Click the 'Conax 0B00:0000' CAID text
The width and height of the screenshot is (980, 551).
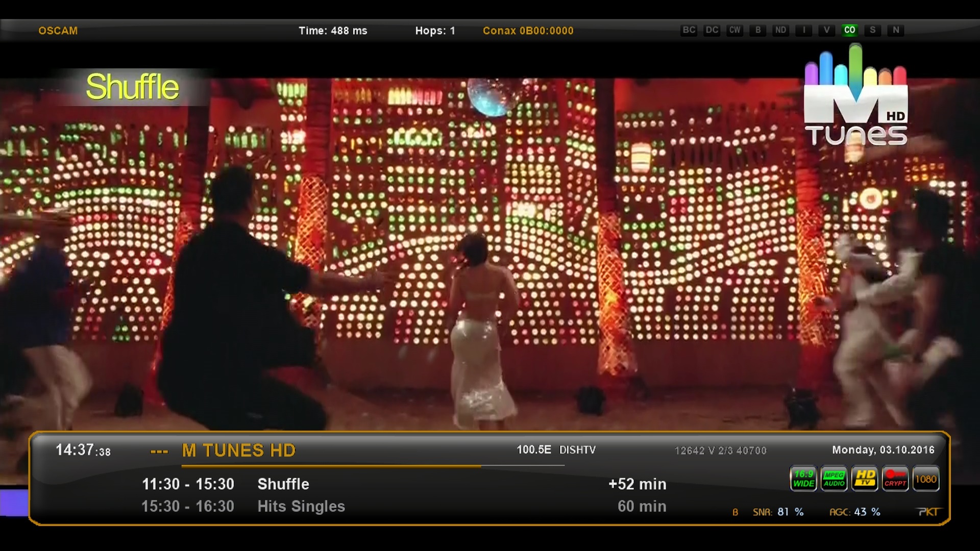point(528,31)
